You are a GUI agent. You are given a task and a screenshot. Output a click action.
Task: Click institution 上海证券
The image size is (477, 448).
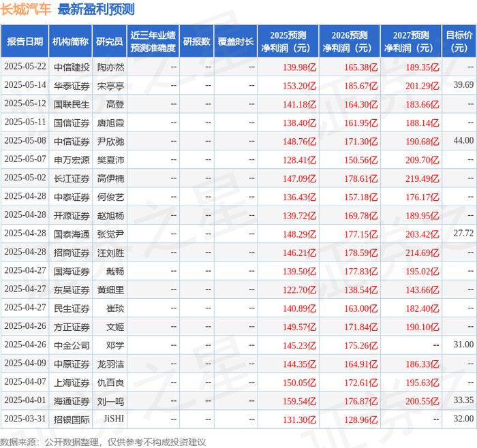pyautogui.click(x=72, y=383)
